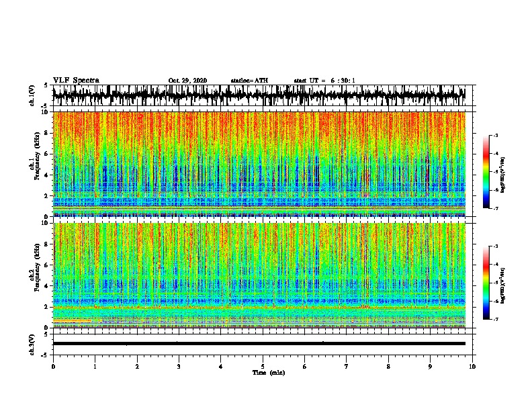
Task: Click the ch.1 voltage waveform trace
Action: click(x=259, y=95)
